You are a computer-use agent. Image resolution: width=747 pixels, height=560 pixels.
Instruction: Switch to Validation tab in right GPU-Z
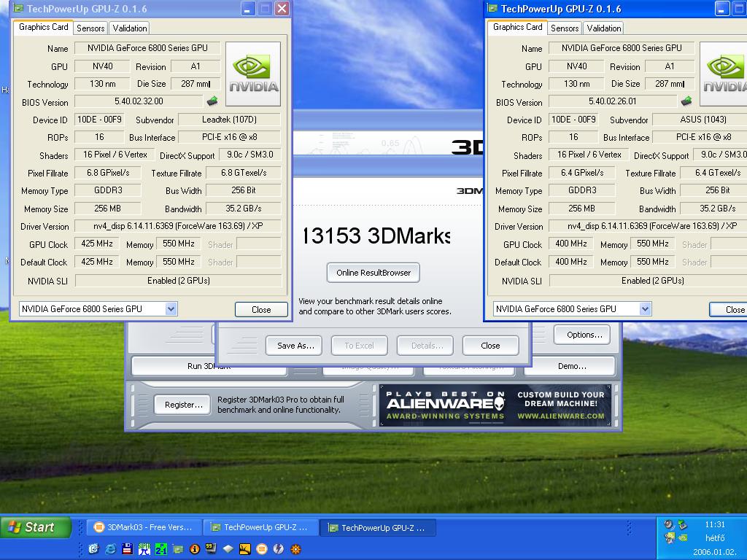coord(603,28)
